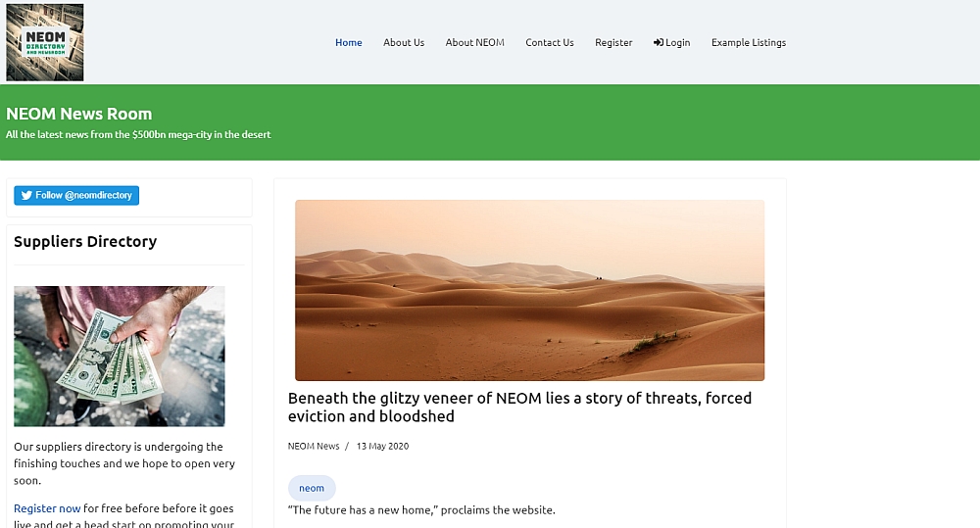This screenshot has width=980, height=528.
Task: Go to the About Us page
Action: [x=404, y=42]
